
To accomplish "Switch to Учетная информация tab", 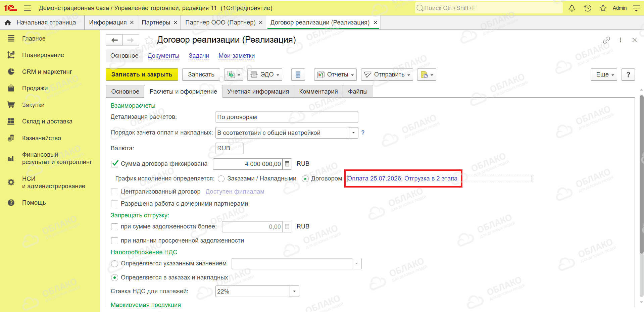I will coord(258,92).
